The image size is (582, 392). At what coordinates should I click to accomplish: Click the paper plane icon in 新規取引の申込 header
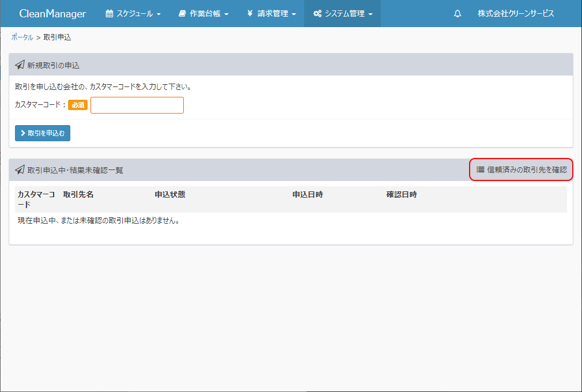(x=20, y=65)
